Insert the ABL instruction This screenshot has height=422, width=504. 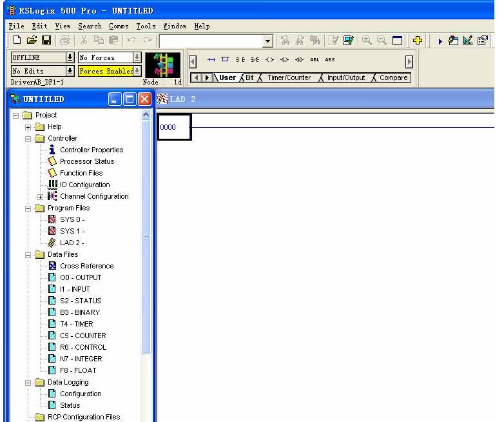315,59
